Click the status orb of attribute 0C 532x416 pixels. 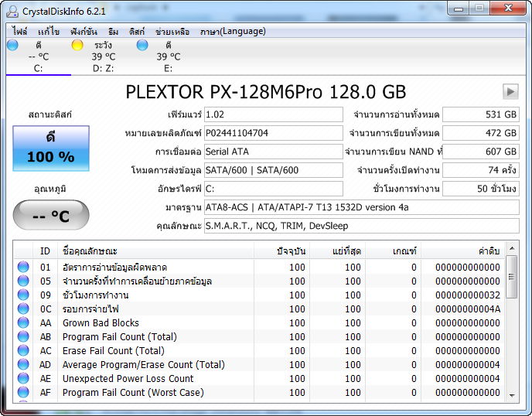23,309
